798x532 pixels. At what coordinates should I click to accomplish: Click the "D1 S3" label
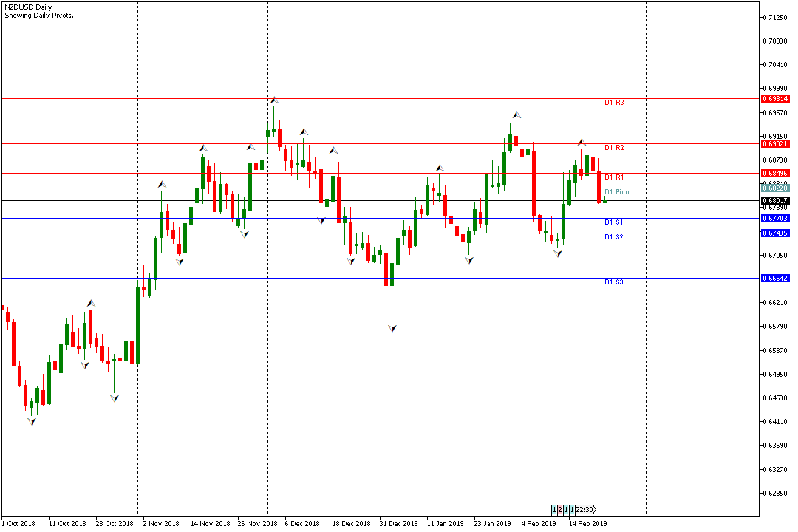click(614, 282)
